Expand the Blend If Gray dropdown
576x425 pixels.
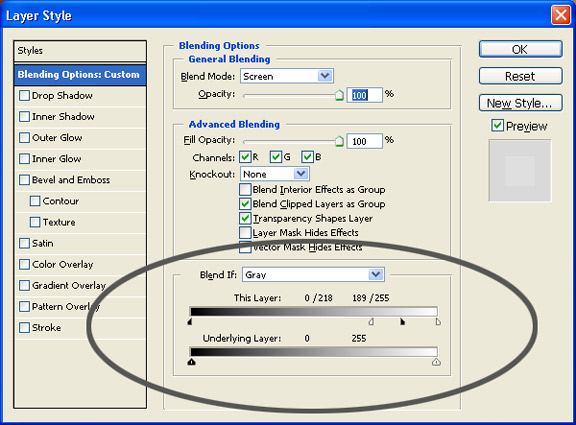313,274
